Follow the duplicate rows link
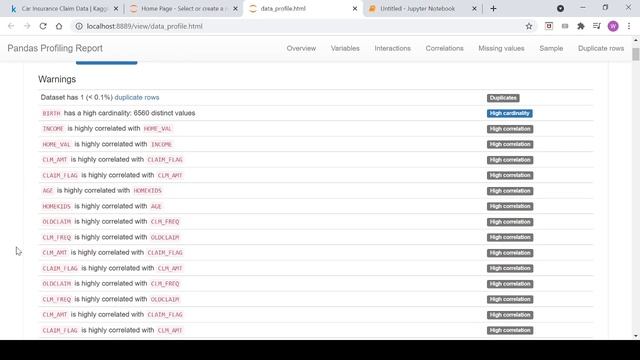This screenshot has width=640, height=360. (x=137, y=97)
